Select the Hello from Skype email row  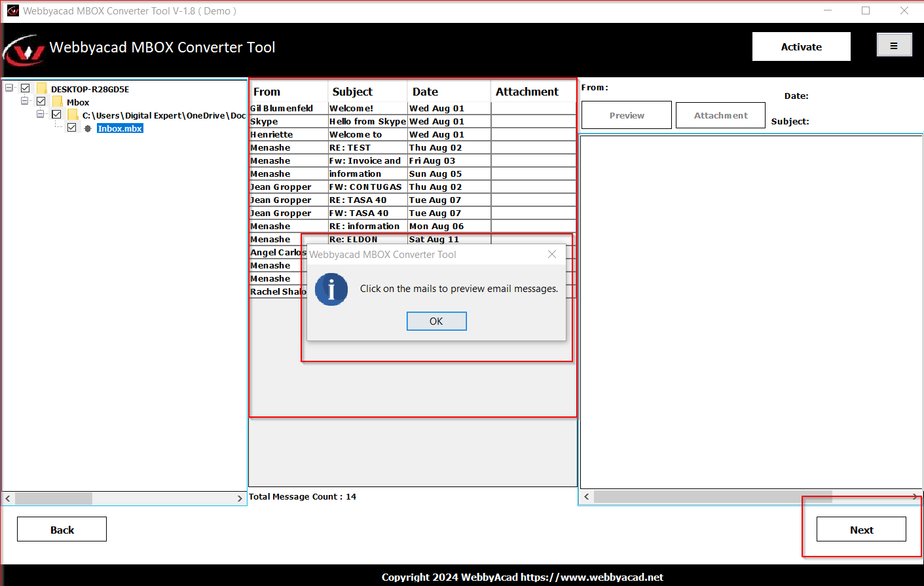coord(367,121)
